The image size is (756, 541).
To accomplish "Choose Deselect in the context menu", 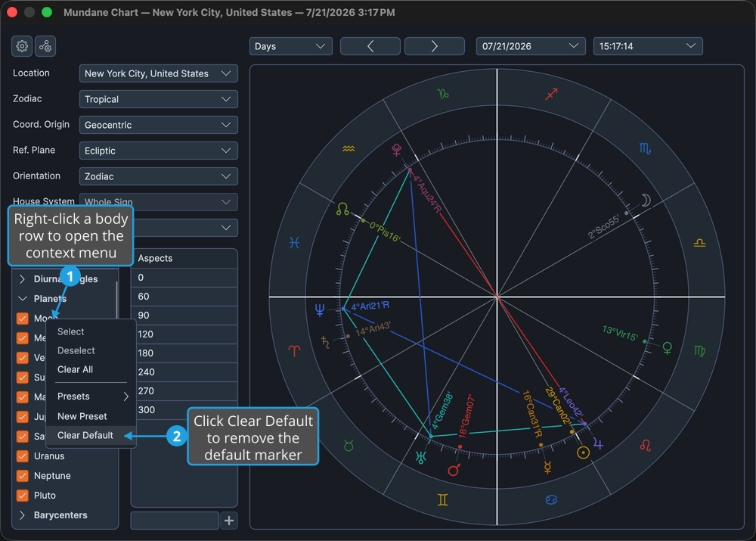I will (x=91, y=350).
